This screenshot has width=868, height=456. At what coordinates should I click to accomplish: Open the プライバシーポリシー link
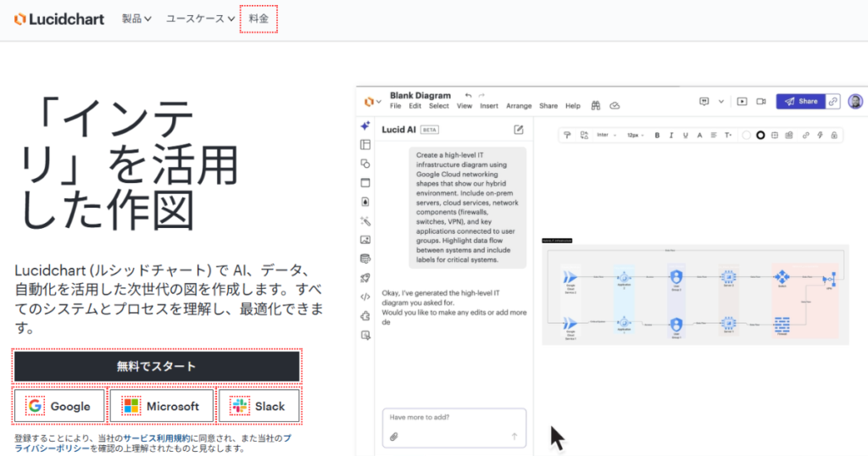(x=52, y=448)
